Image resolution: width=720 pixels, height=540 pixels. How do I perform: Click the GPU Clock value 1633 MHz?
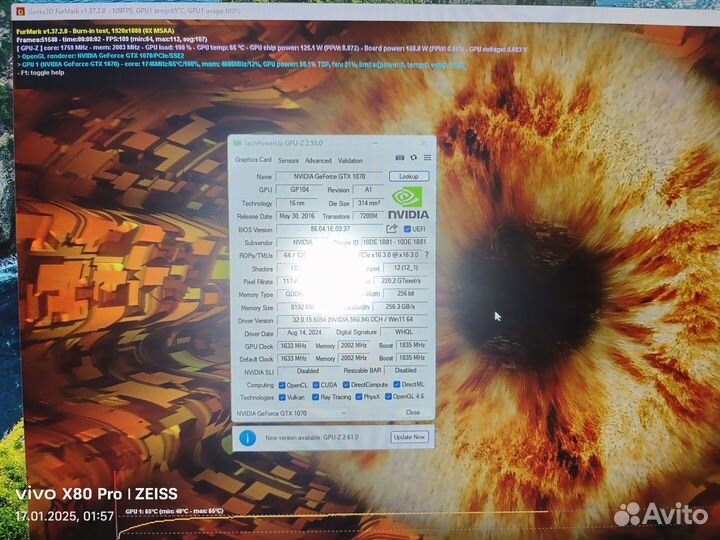[293, 345]
